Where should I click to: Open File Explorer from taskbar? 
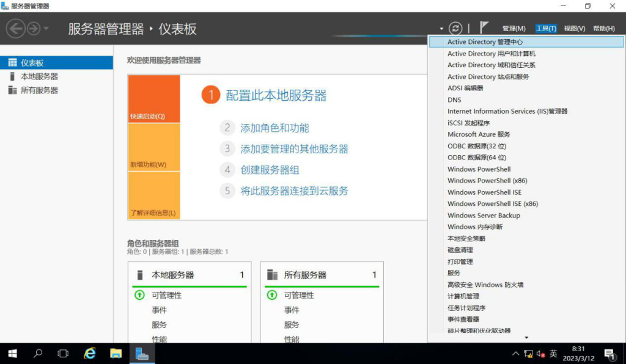click(116, 354)
